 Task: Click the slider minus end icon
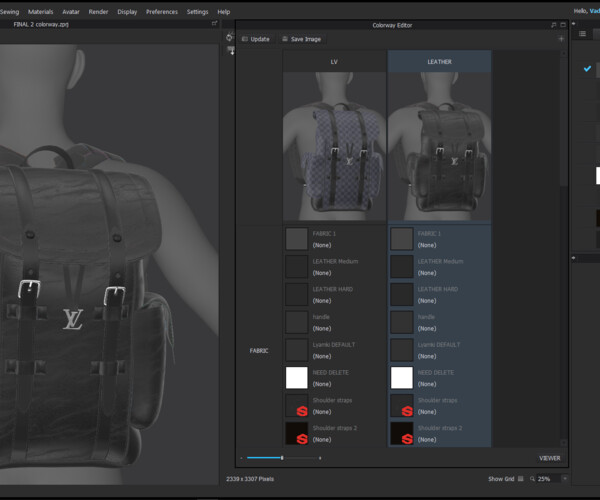(x=241, y=458)
